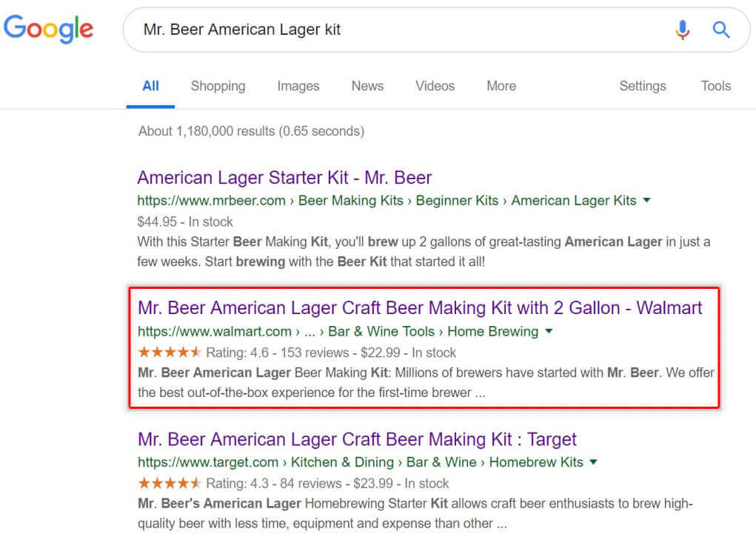The width and height of the screenshot is (756, 540).
Task: Switch to the News tab
Action: coord(367,86)
